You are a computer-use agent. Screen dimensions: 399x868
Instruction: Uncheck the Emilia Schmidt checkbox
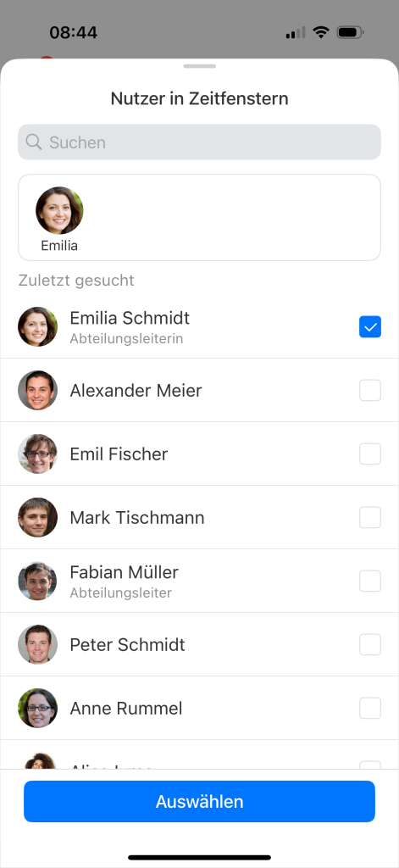coord(370,326)
